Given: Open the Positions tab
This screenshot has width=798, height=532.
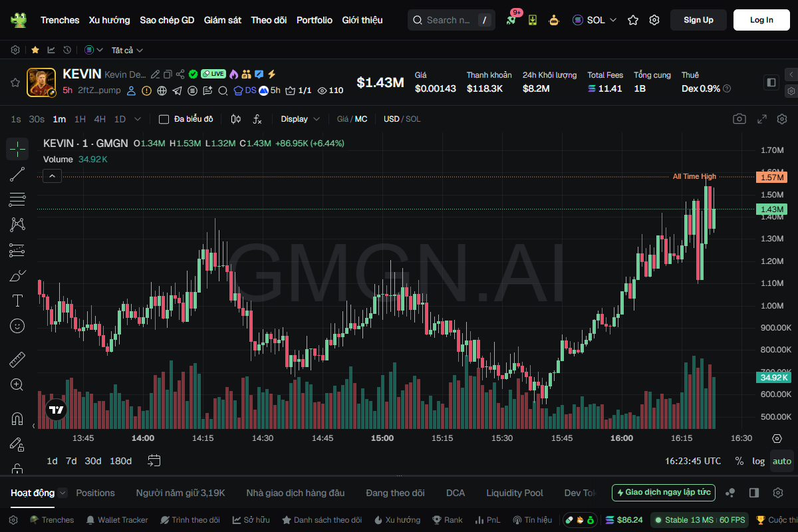Looking at the screenshot, I should pyautogui.click(x=95, y=493).
